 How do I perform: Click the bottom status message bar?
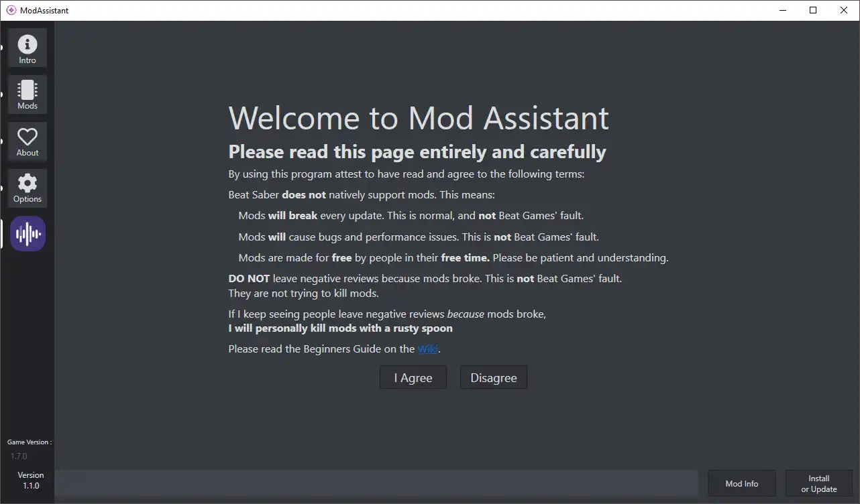click(x=376, y=483)
